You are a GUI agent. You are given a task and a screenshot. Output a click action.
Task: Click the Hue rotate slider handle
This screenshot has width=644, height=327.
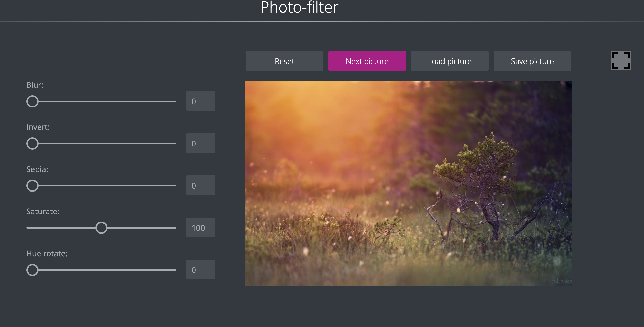coord(32,270)
